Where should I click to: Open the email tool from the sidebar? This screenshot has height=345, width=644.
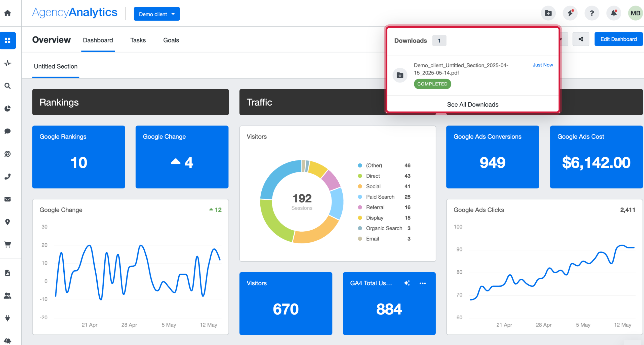pos(8,199)
